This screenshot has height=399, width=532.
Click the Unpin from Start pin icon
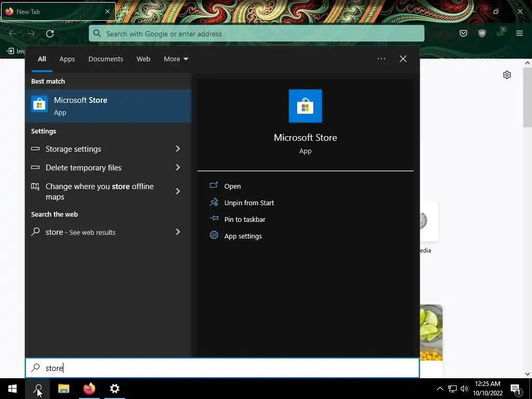pyautogui.click(x=214, y=202)
